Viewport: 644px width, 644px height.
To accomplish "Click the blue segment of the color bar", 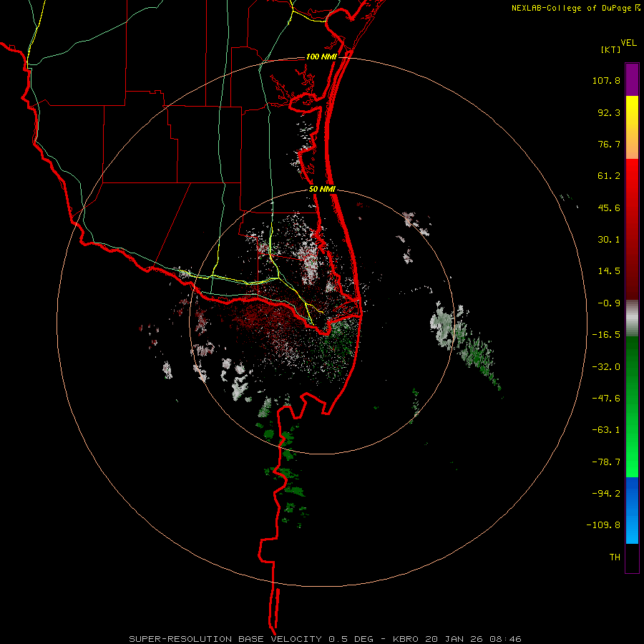I will (632, 510).
